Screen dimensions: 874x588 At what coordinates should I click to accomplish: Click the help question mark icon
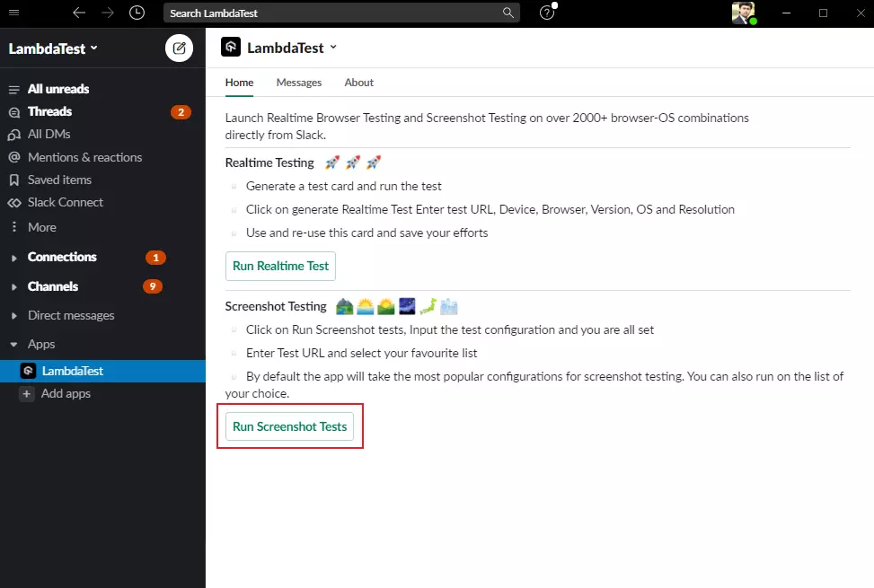[x=547, y=13]
